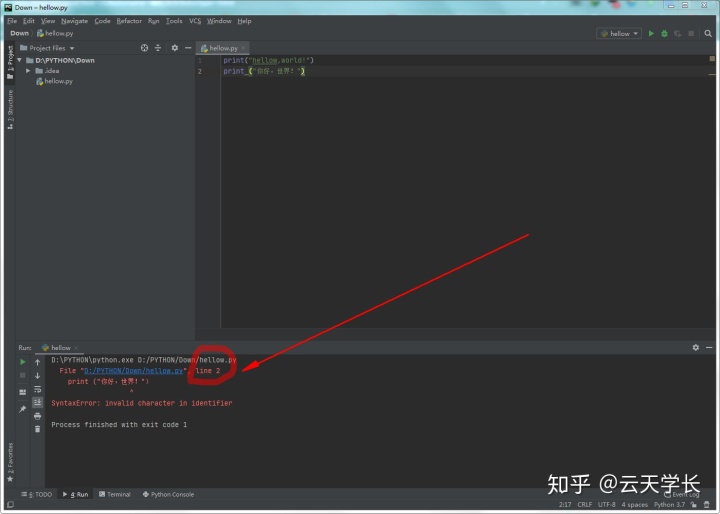Open the Python Console
Viewport: 720px width, 514px height.
coord(169,494)
